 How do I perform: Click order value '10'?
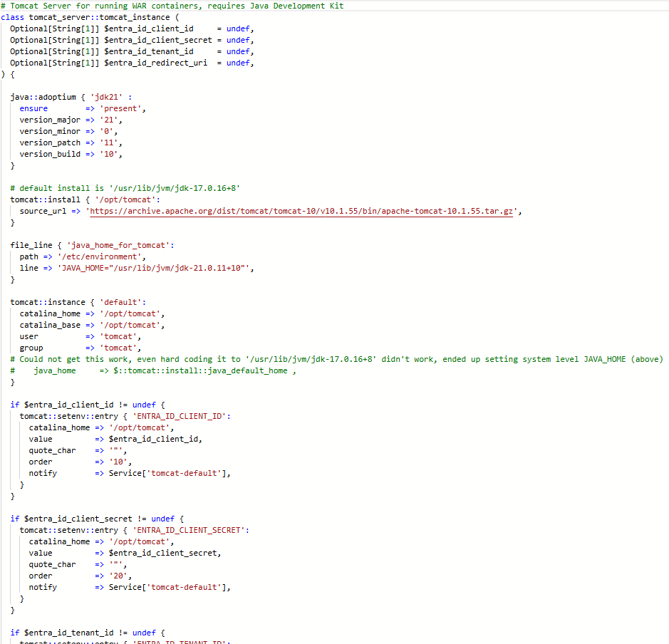coord(118,462)
